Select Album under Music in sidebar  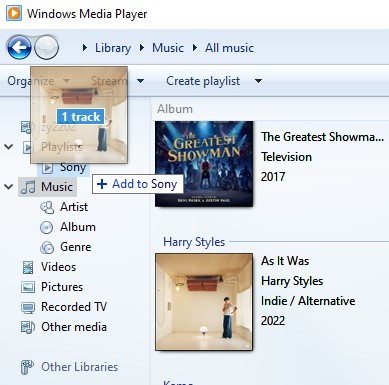point(78,227)
